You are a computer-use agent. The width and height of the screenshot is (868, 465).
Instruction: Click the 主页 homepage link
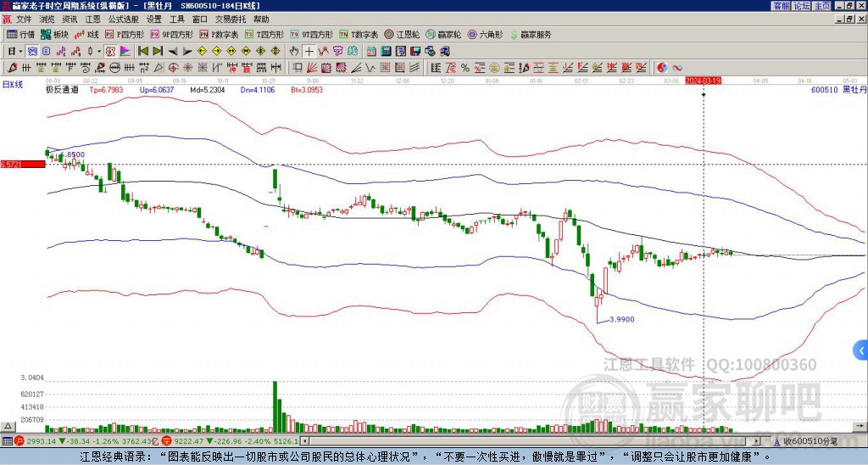(x=821, y=6)
